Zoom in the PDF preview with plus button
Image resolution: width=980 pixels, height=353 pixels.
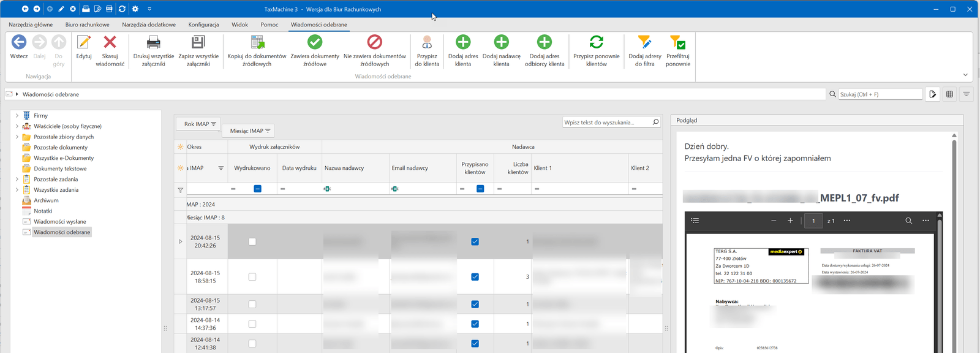coord(790,221)
